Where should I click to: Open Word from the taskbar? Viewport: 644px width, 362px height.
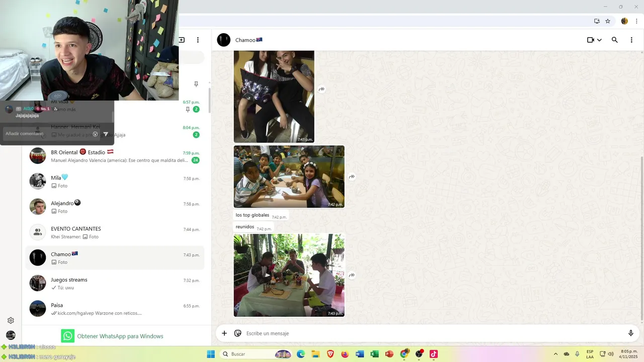pos(359,354)
